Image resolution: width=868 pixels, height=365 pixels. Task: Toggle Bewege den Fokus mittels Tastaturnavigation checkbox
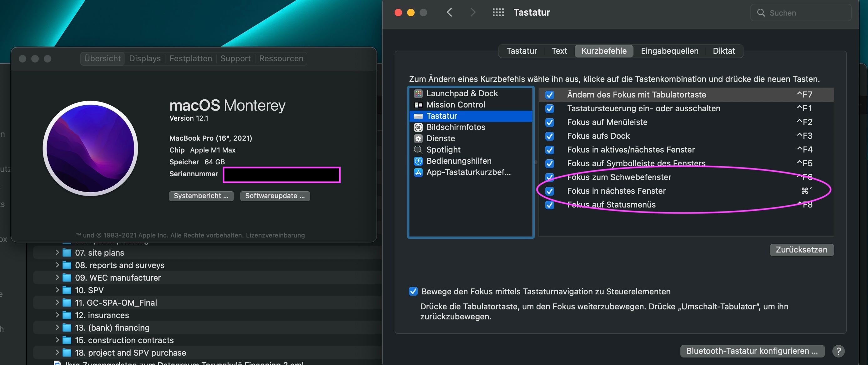[413, 291]
